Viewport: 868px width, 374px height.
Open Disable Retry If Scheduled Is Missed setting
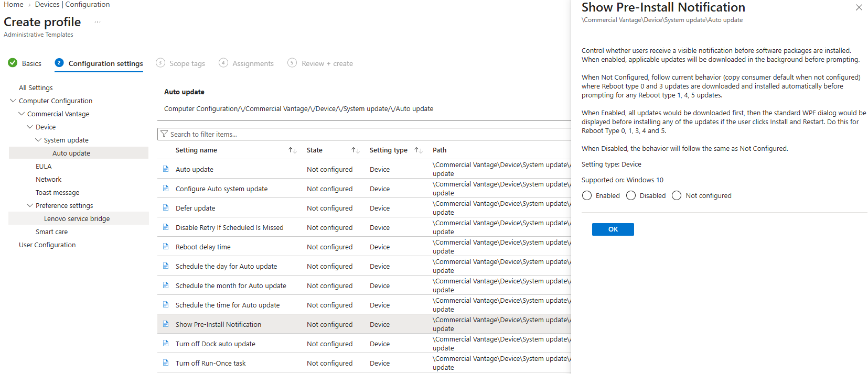coord(229,227)
